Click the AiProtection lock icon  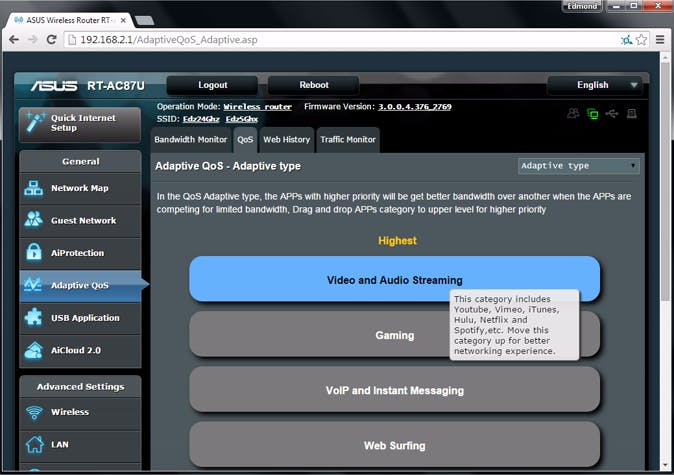pyautogui.click(x=34, y=252)
